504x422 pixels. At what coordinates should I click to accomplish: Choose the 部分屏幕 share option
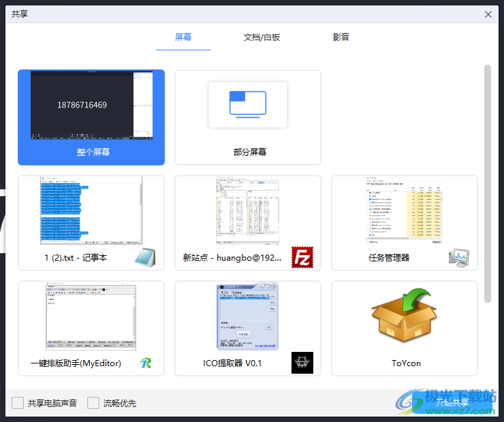tap(248, 117)
